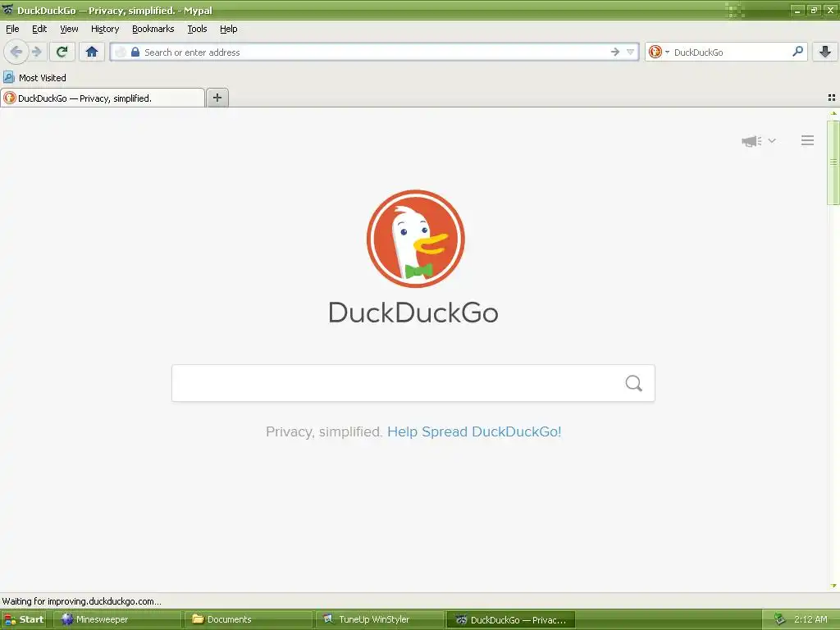This screenshot has height=630, width=840.
Task: Open the View menu
Action: tap(69, 29)
